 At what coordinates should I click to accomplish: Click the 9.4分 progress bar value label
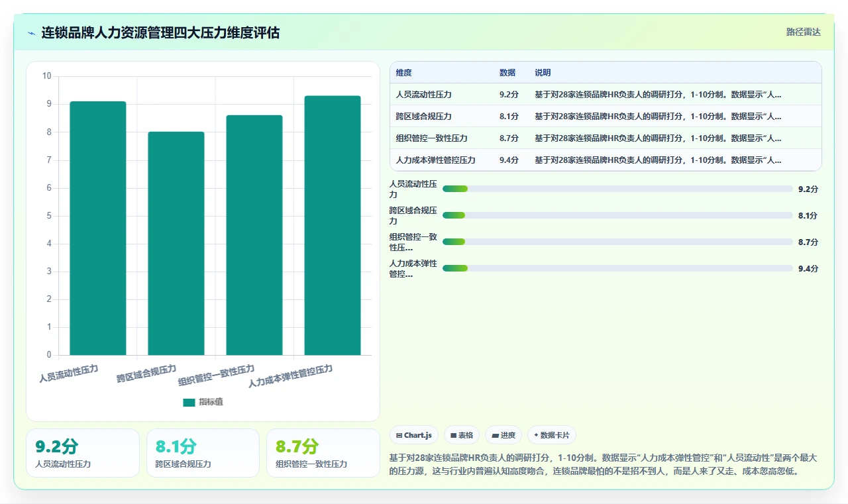[808, 268]
